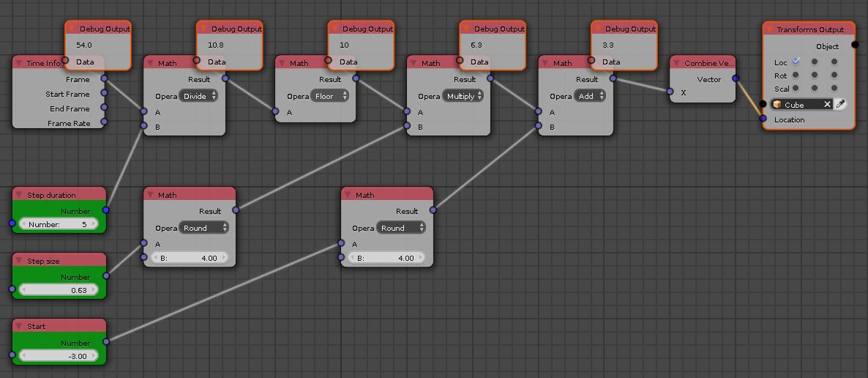Screen dimensions: 868x378
Task: Select the Transforms Output node title
Action: [810, 29]
